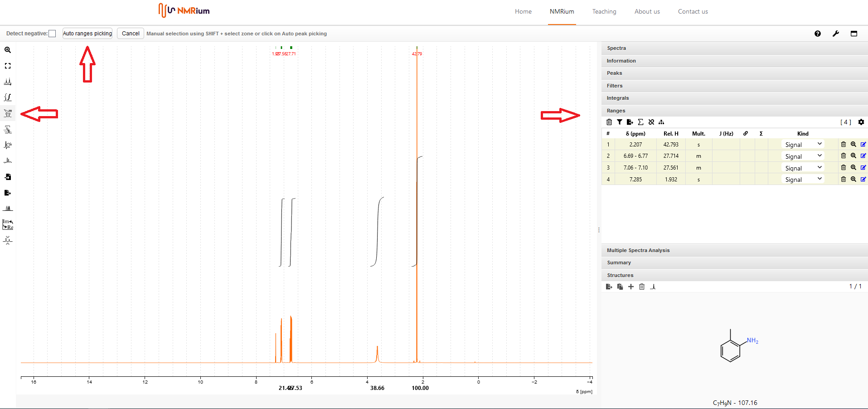Open the About us page
Image resolution: width=868 pixels, height=409 pixels.
(x=647, y=11)
